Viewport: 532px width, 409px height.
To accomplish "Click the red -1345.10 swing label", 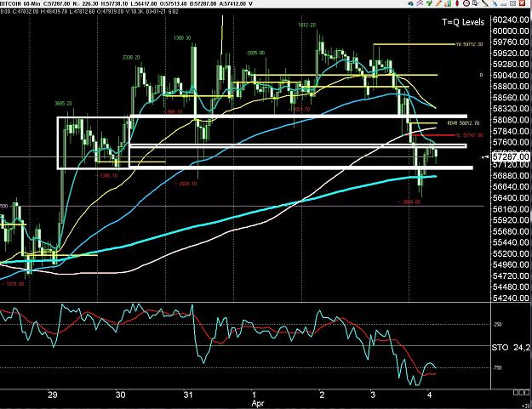I will pyautogui.click(x=106, y=176).
